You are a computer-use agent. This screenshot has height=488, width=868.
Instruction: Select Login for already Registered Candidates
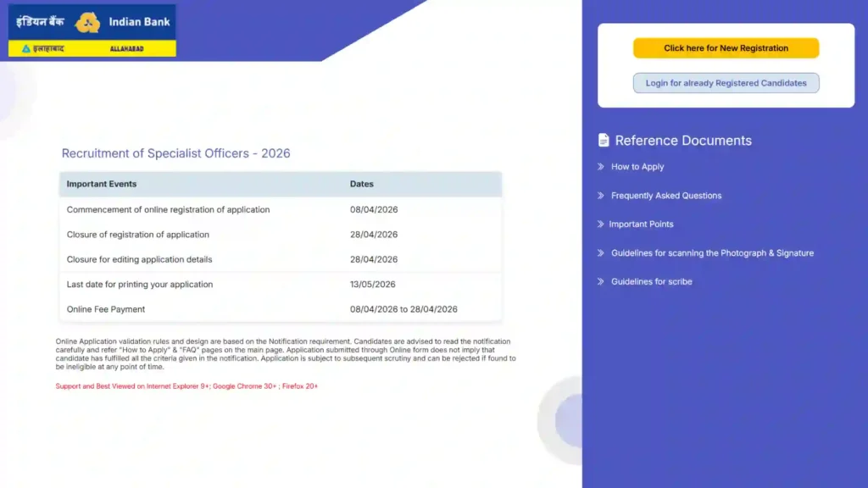(x=726, y=82)
